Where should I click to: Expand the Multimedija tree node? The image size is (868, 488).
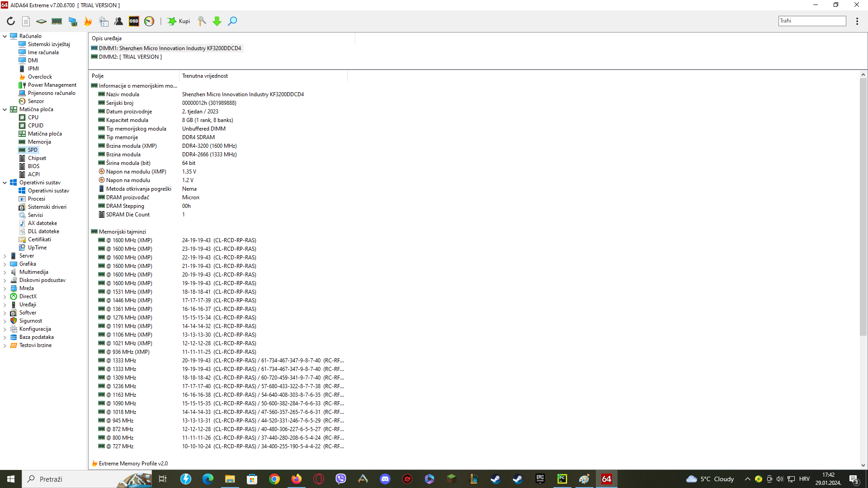(5, 272)
